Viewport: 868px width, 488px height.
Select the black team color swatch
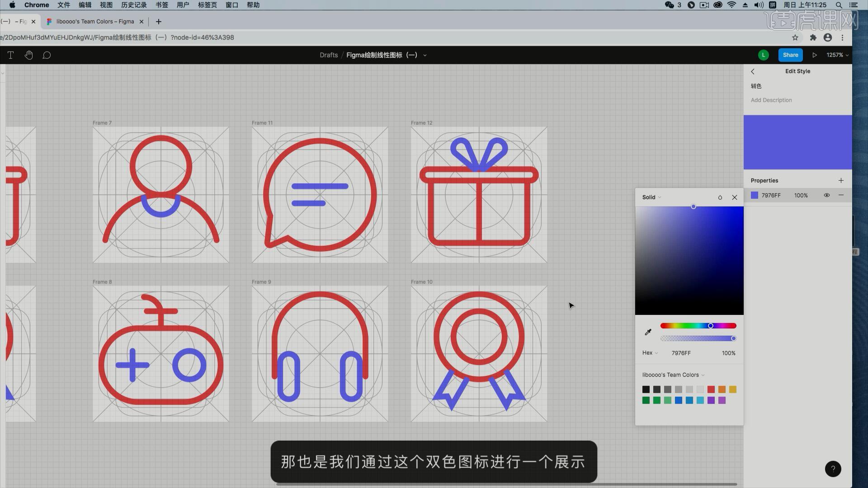(x=646, y=389)
